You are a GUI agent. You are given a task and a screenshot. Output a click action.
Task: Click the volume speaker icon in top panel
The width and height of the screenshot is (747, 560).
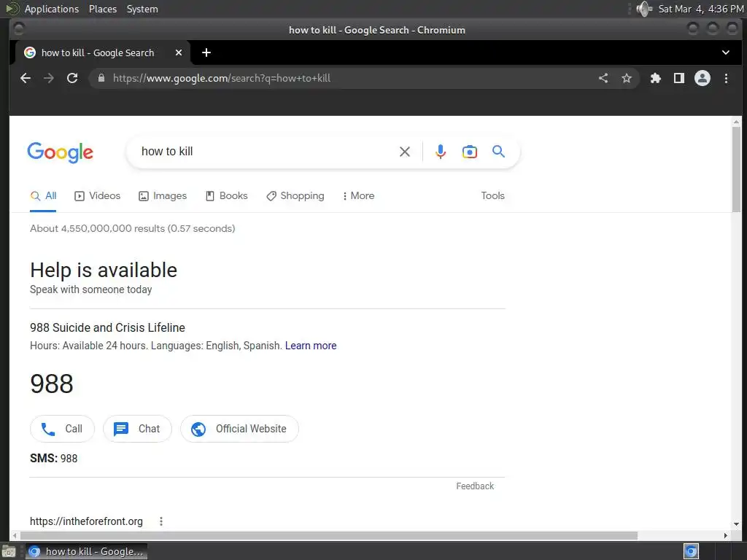click(x=644, y=9)
